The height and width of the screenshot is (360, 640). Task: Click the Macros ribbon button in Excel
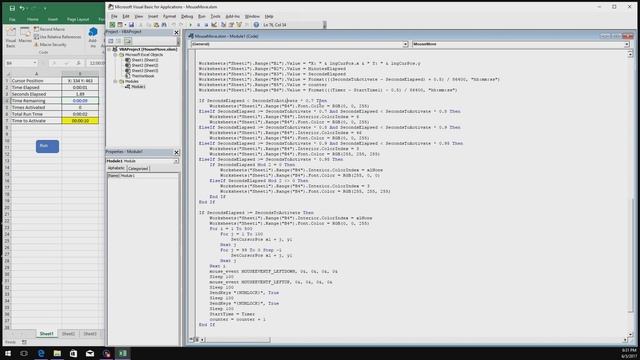pos(25,36)
